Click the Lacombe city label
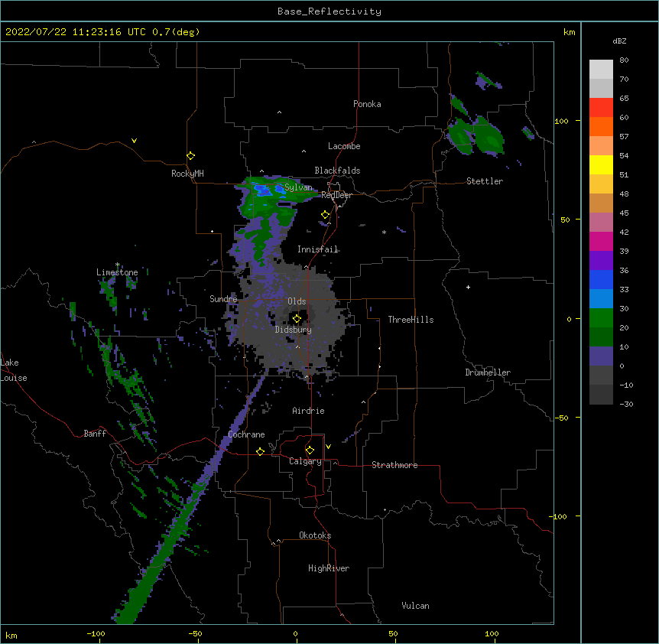Viewport: 659px width, 644px height. pyautogui.click(x=344, y=146)
